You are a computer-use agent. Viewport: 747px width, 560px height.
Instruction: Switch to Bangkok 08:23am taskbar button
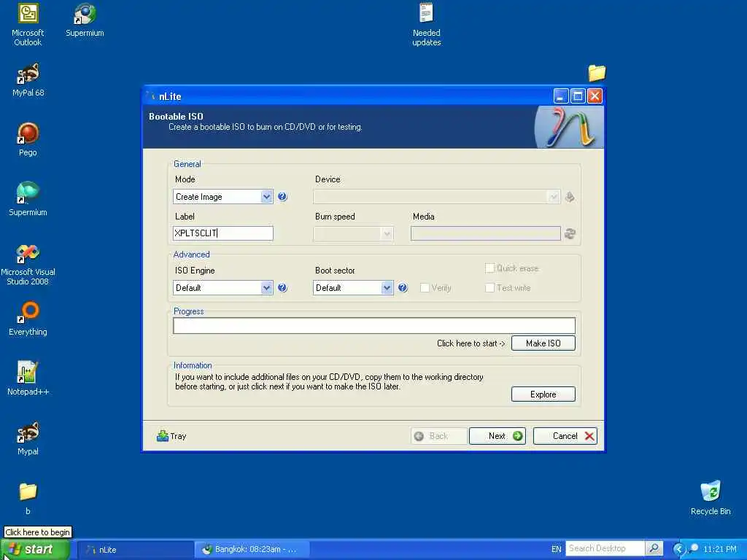pyautogui.click(x=252, y=550)
